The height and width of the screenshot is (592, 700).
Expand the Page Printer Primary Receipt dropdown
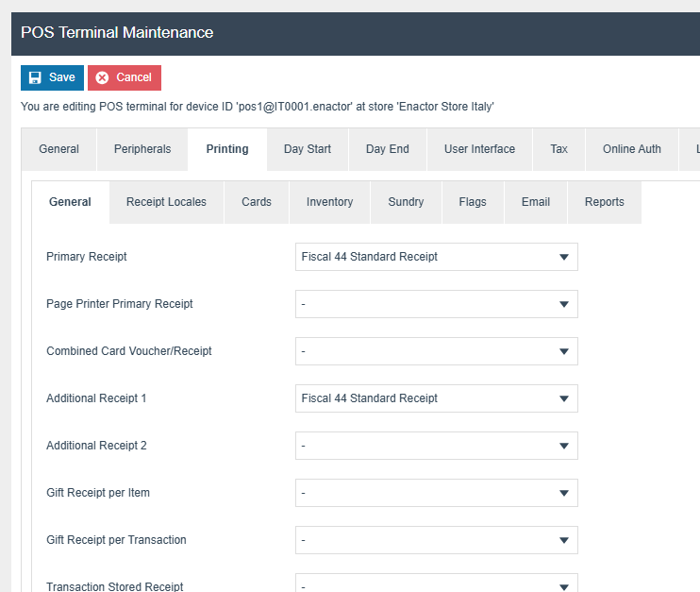point(436,304)
